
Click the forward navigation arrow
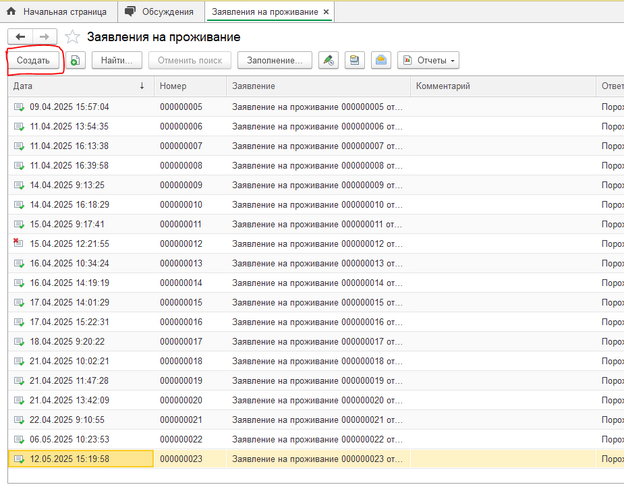(45, 37)
